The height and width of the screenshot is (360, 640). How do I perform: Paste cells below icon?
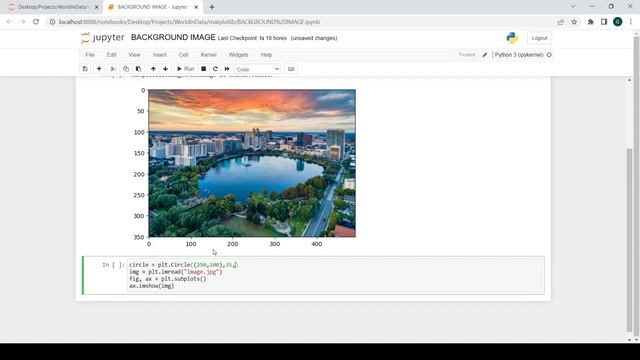(138, 69)
